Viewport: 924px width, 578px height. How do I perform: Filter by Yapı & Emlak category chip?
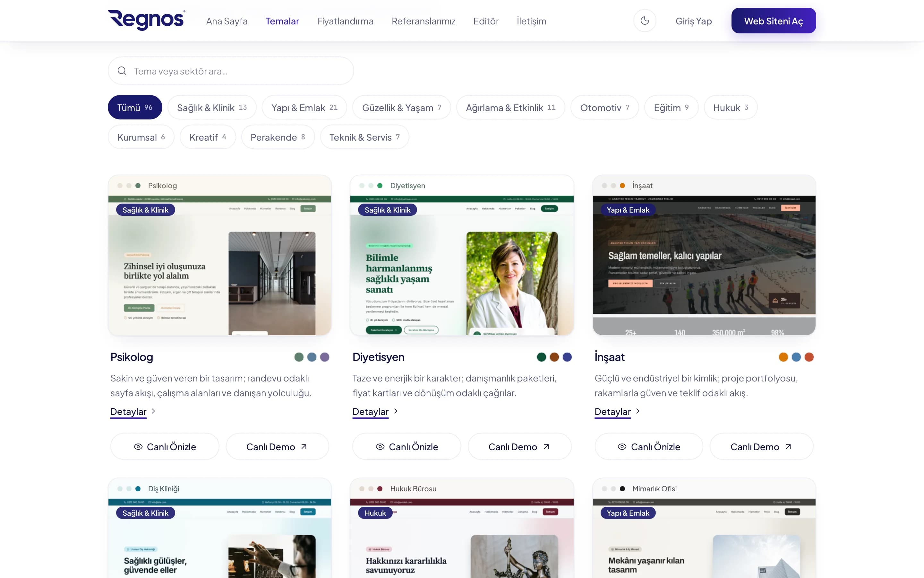[304, 108]
